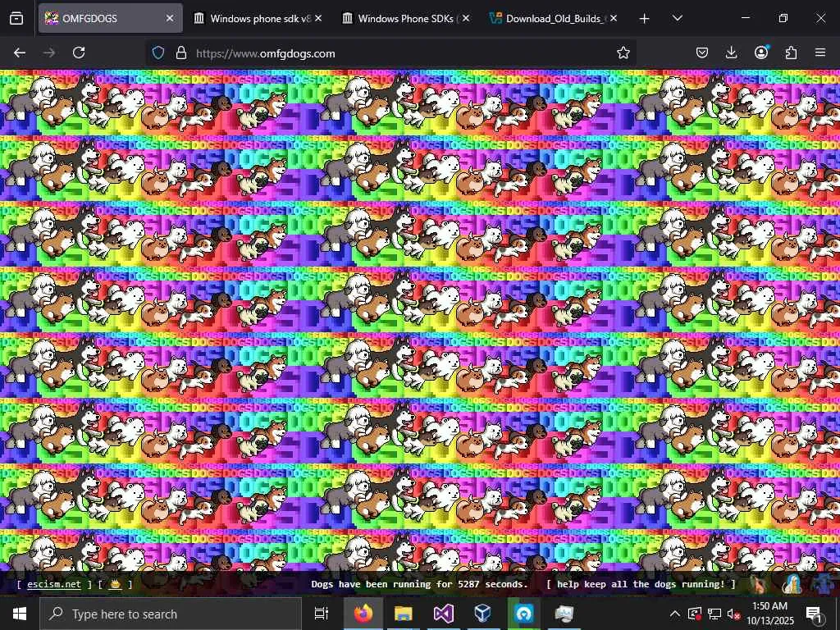Screen dimensions: 840x630
Task: Close the Windows phone sdk v8 tab
Action: (318, 18)
